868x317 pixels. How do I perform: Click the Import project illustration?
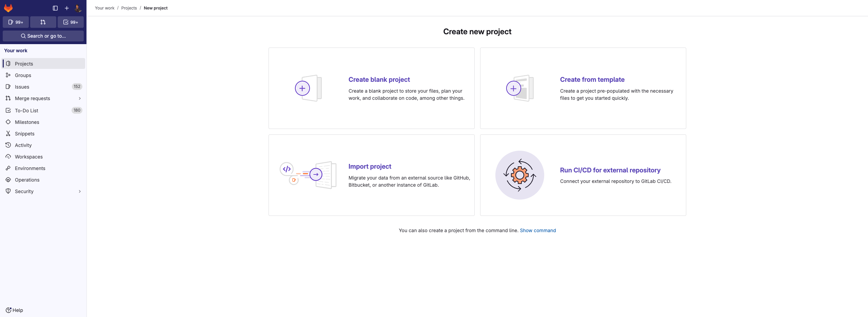point(308,175)
